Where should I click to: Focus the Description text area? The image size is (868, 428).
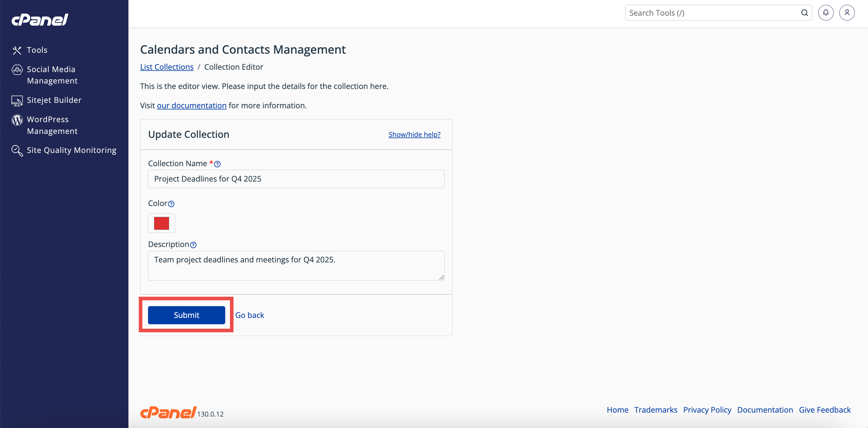click(x=296, y=265)
